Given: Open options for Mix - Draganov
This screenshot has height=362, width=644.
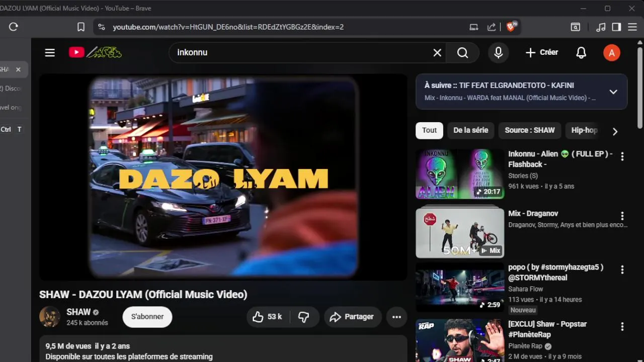Looking at the screenshot, I should point(622,216).
